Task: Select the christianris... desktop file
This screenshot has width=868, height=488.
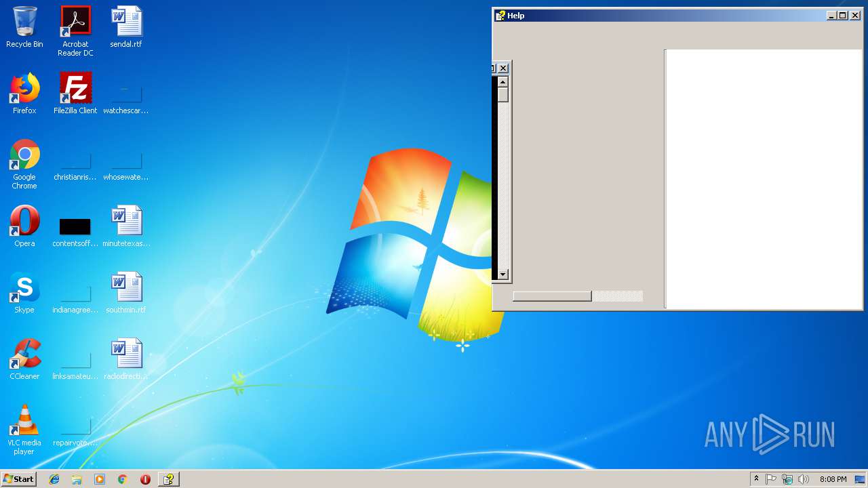Action: (x=75, y=167)
